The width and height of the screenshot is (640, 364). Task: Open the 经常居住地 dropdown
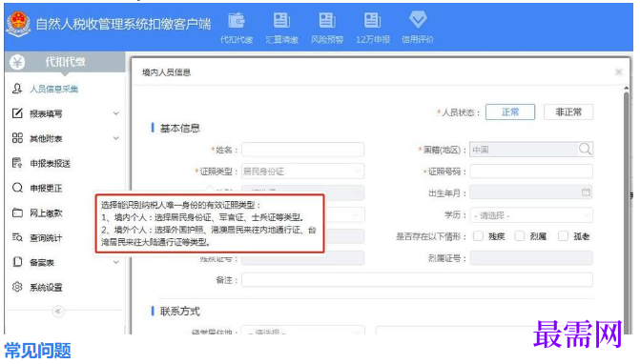(303, 331)
